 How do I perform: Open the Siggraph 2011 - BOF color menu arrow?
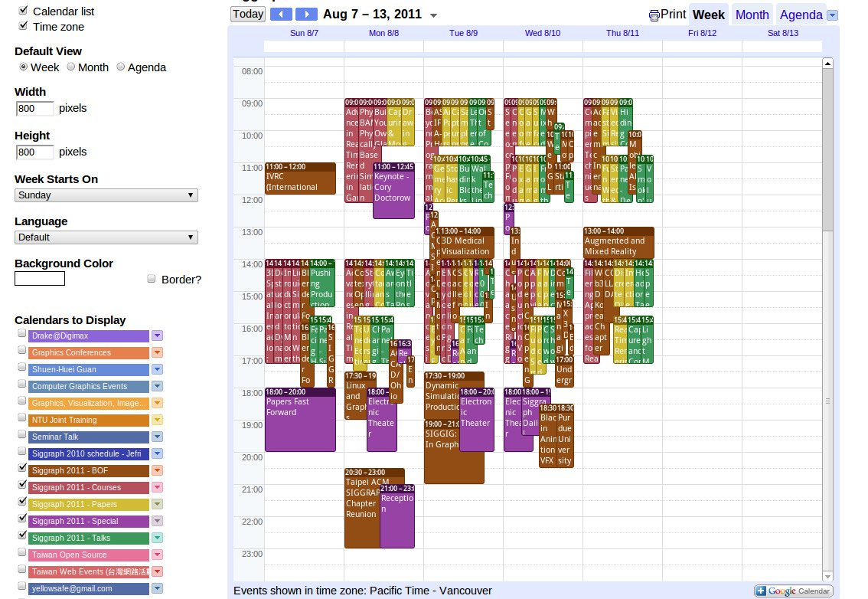pos(157,470)
